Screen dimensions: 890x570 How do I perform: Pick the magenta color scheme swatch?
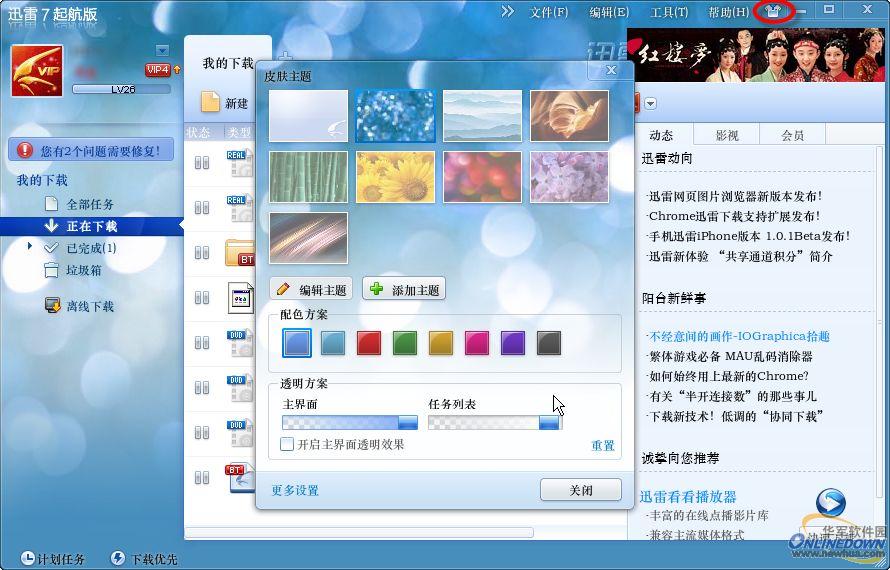coord(477,343)
